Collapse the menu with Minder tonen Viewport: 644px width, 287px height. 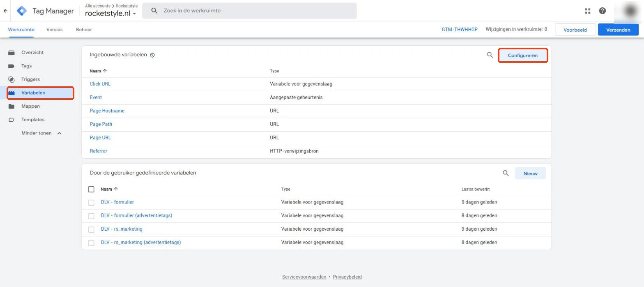pyautogui.click(x=41, y=133)
